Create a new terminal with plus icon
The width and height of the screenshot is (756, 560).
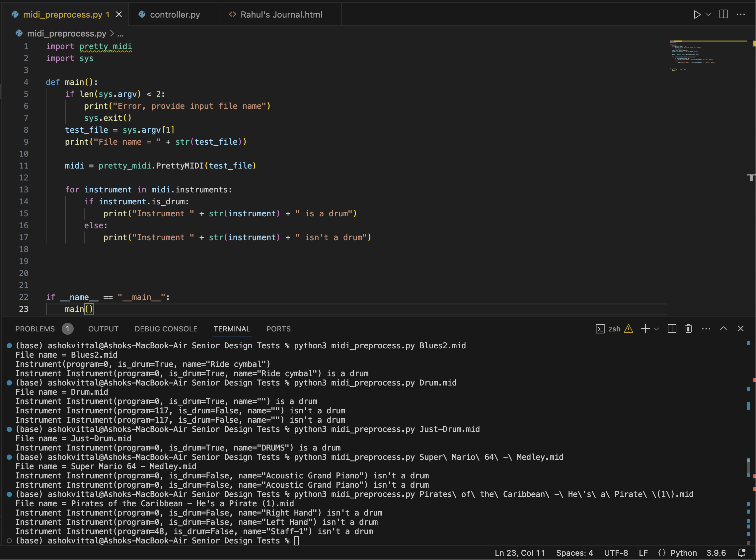click(645, 328)
